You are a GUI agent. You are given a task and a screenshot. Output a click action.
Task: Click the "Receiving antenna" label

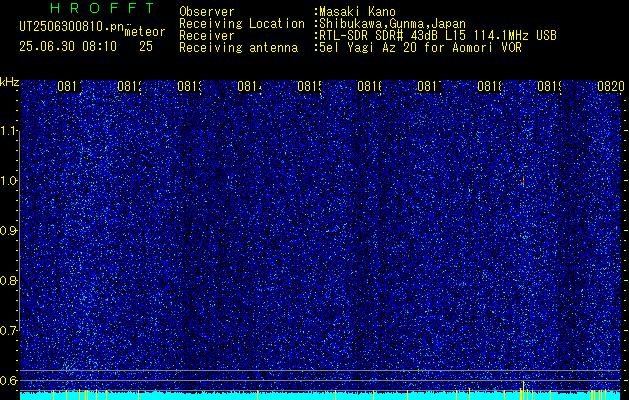[x=239, y=48]
